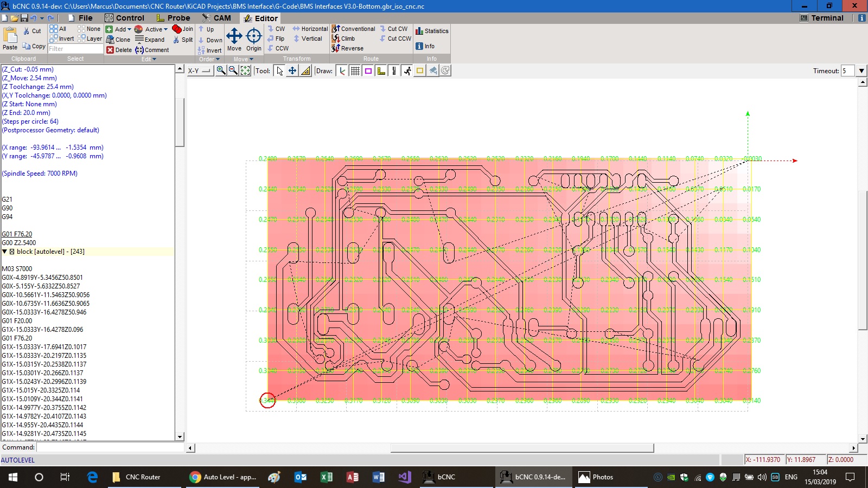The width and height of the screenshot is (868, 488).
Task: Select the ruler measuring tool
Action: [305, 70]
